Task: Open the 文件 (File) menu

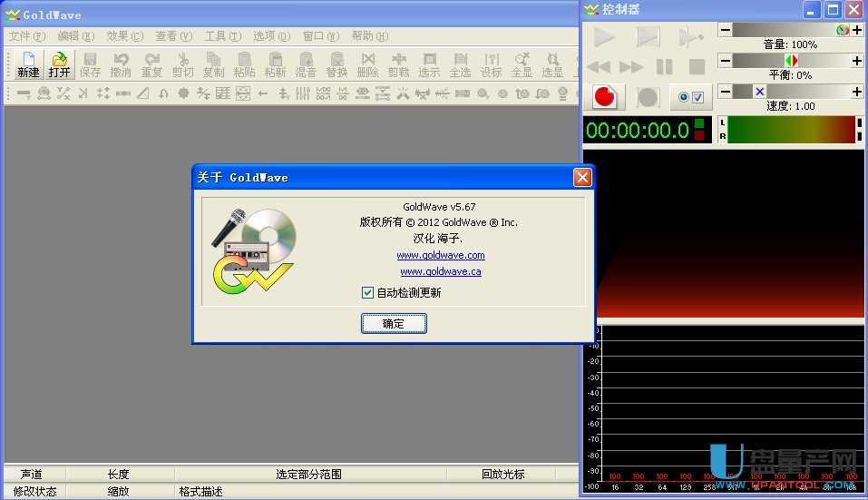Action: [x=27, y=36]
